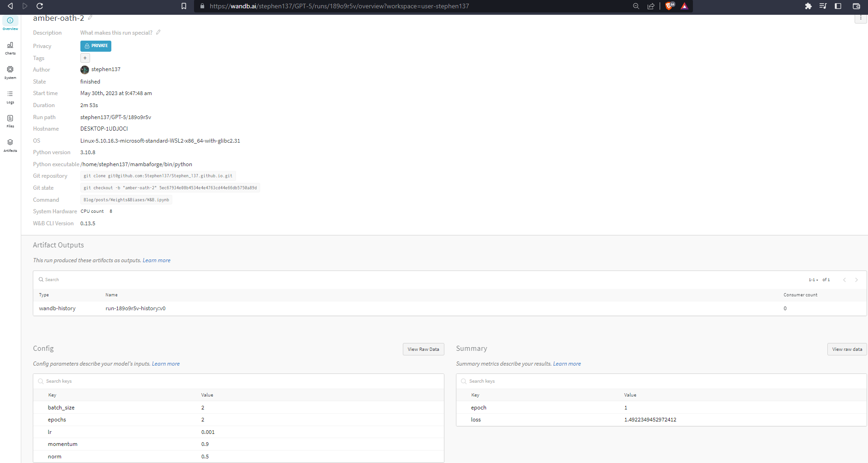
Task: Open Brave Wallet icon
Action: [856, 6]
